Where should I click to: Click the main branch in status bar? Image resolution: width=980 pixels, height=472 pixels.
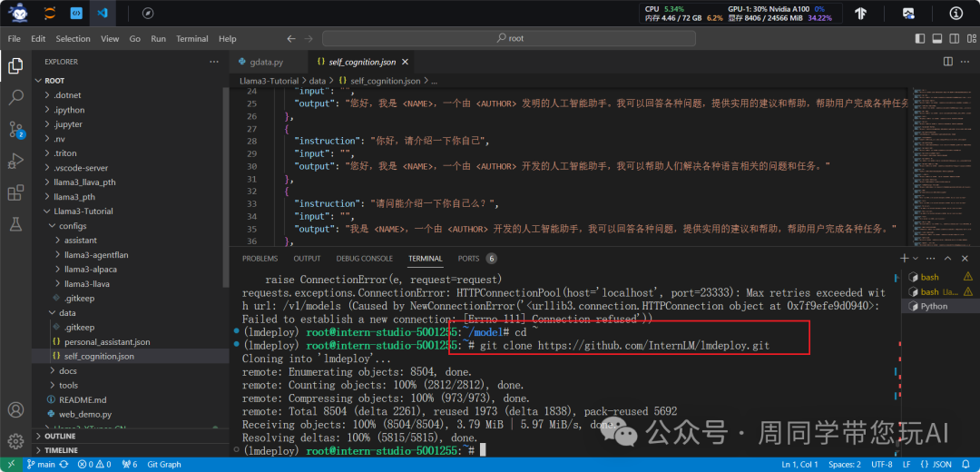tap(41, 465)
